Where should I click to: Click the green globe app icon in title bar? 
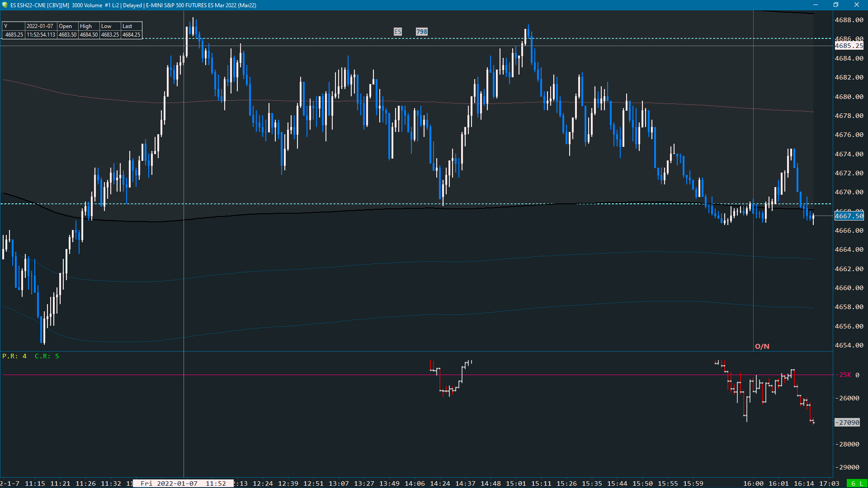pyautogui.click(x=5, y=5)
